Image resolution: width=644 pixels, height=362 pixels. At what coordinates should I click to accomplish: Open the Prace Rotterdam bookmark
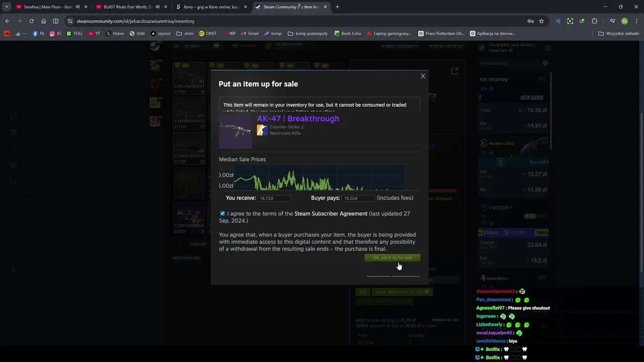(441, 34)
